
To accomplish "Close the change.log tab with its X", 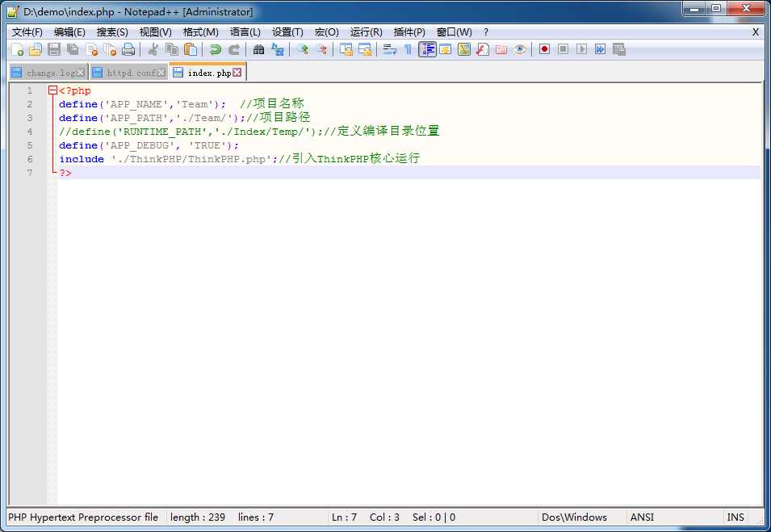I will 81,73.
